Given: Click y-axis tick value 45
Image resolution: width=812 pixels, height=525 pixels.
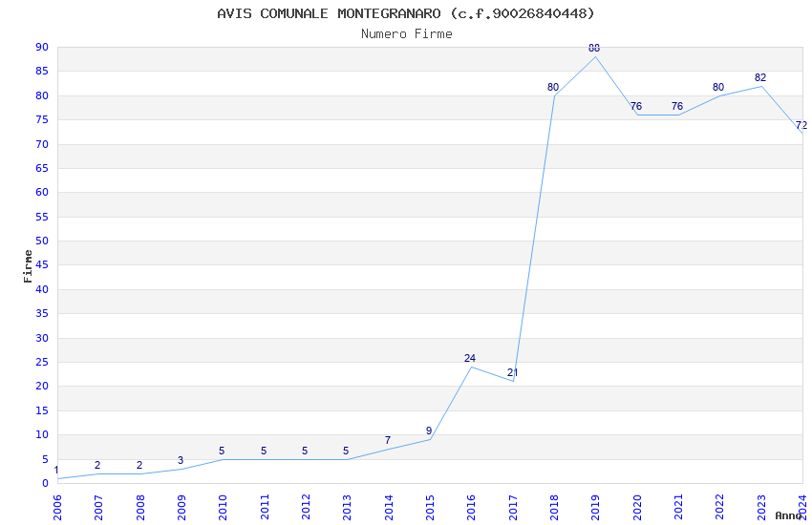Looking at the screenshot, I should (x=42, y=264).
